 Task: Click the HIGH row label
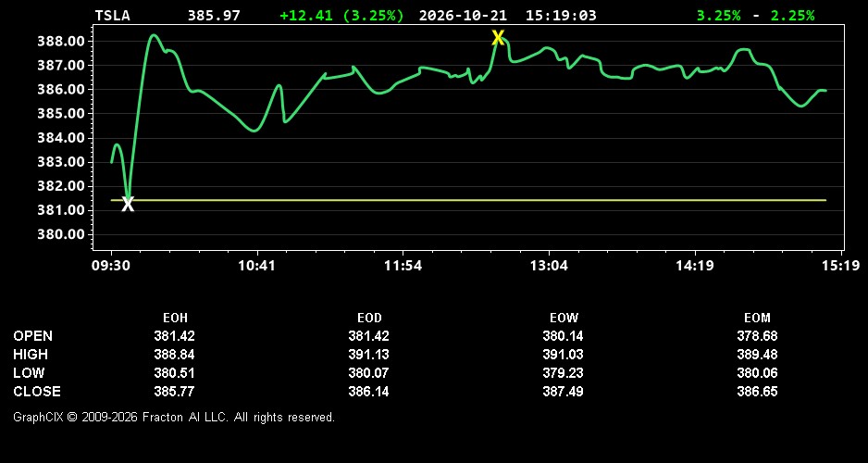[x=31, y=355]
